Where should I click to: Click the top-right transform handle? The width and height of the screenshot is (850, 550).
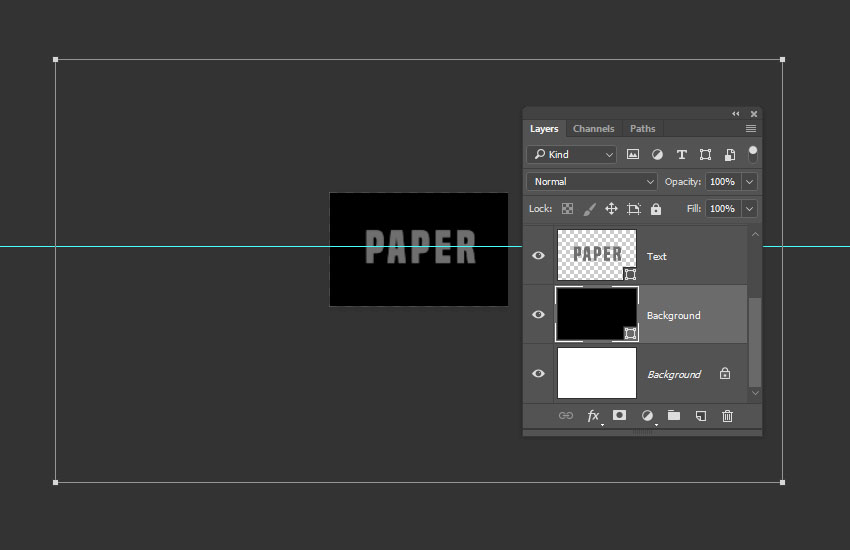[x=782, y=60]
